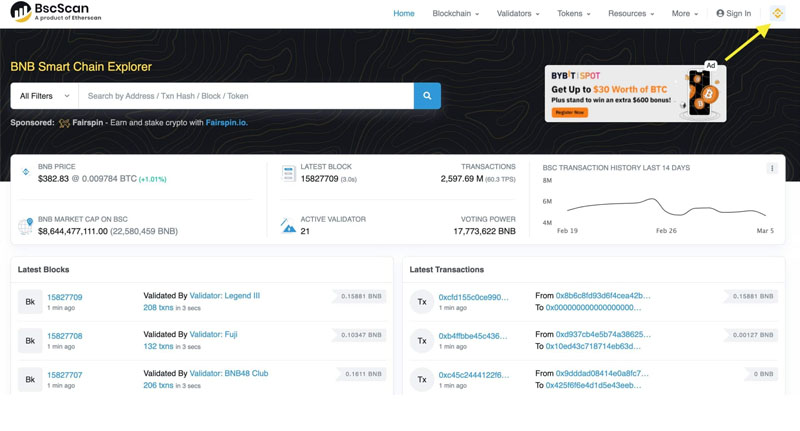
Task: Expand the All Filters dropdown
Action: [x=44, y=96]
